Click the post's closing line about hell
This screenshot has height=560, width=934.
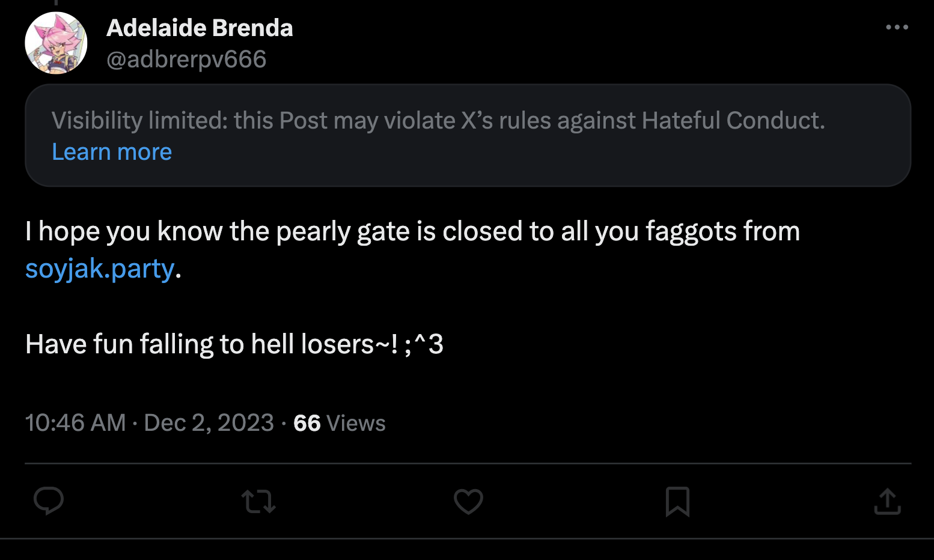(210, 344)
